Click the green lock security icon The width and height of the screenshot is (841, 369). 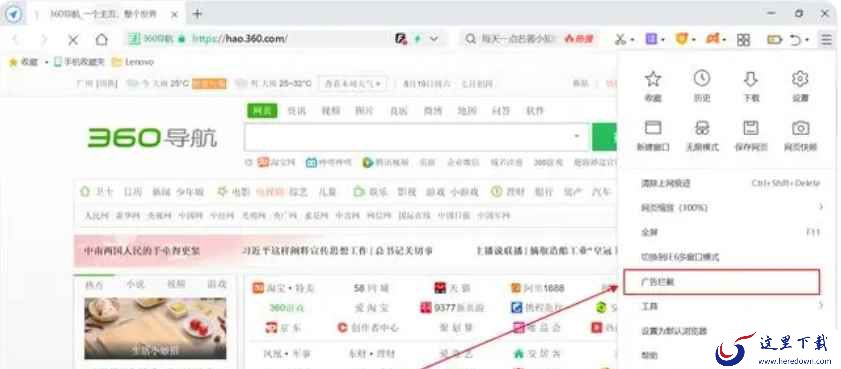click(x=181, y=39)
